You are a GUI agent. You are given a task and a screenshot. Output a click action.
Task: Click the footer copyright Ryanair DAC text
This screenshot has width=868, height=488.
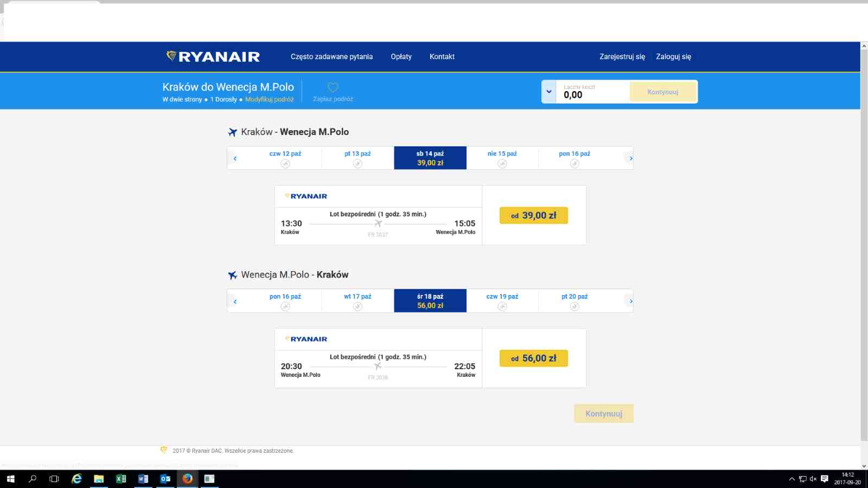(233, 451)
